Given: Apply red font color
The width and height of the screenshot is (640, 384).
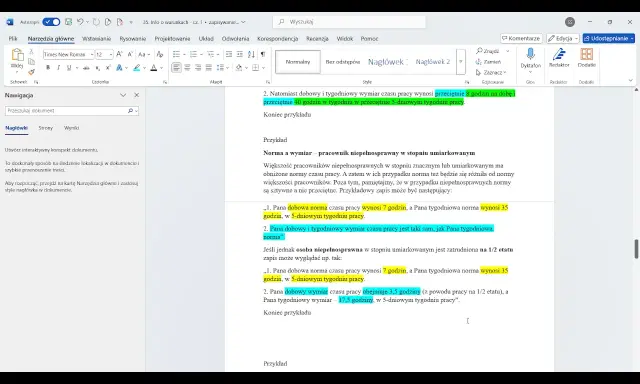Looking at the screenshot, I should (x=154, y=68).
